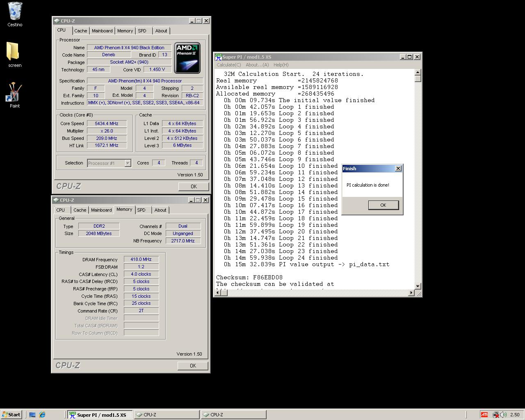
Task: Click the PI value output pi_data.txt line
Action: (x=307, y=265)
